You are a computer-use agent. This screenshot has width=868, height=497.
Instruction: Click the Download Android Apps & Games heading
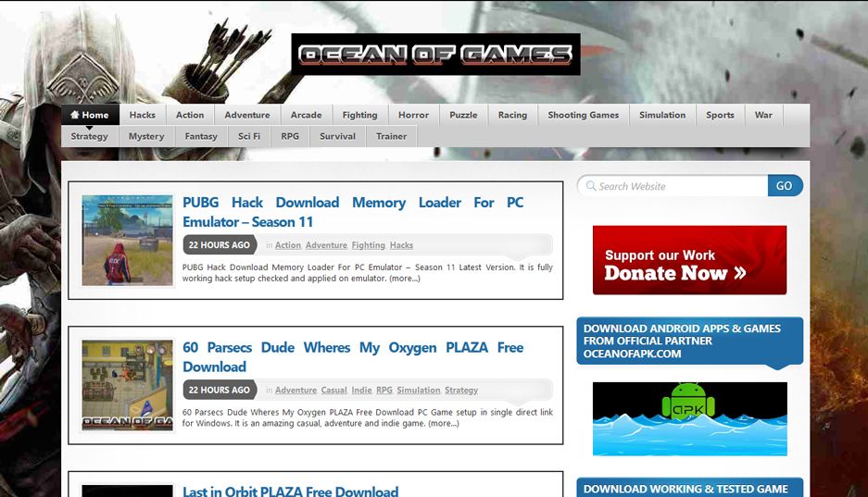[x=690, y=341]
